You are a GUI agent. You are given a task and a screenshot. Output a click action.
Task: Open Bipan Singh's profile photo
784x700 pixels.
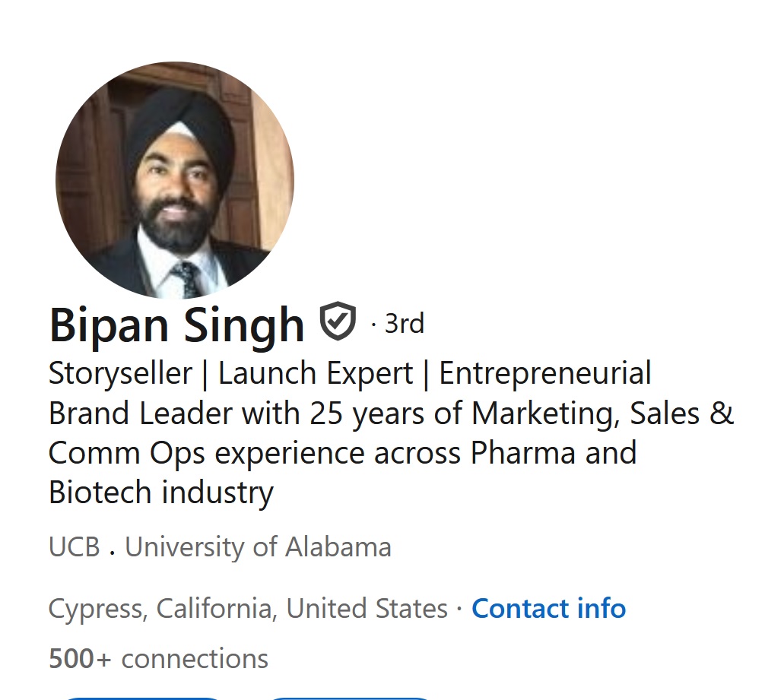click(175, 180)
